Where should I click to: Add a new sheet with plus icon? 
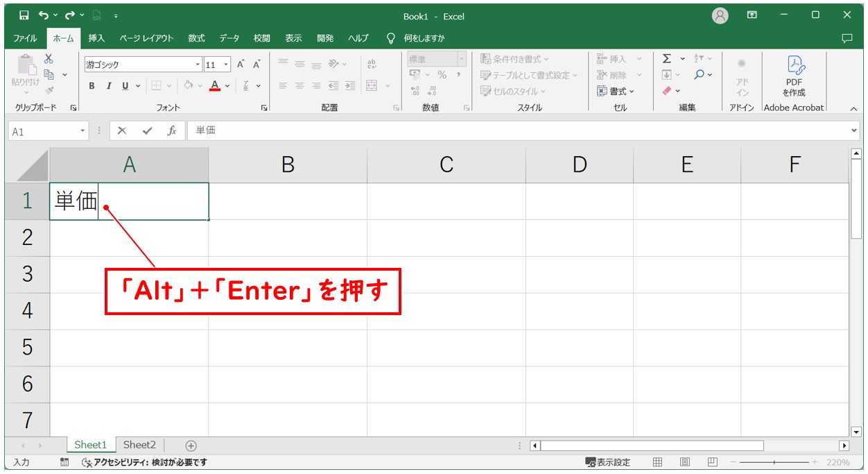coord(191,446)
